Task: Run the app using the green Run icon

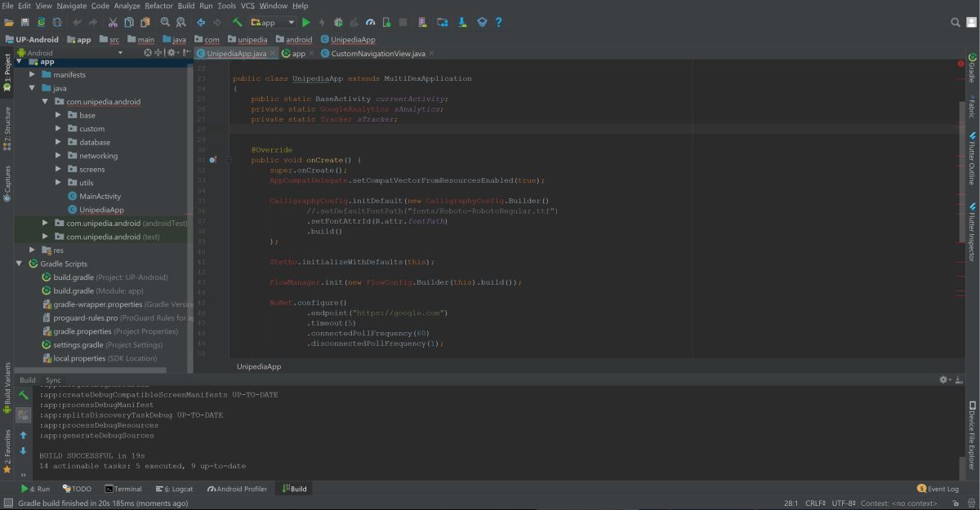Action: [307, 22]
